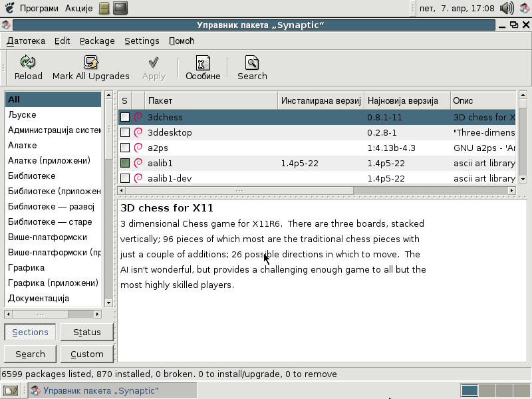Open the terminal launcher in top panel
The image size is (532, 399).
click(120, 9)
